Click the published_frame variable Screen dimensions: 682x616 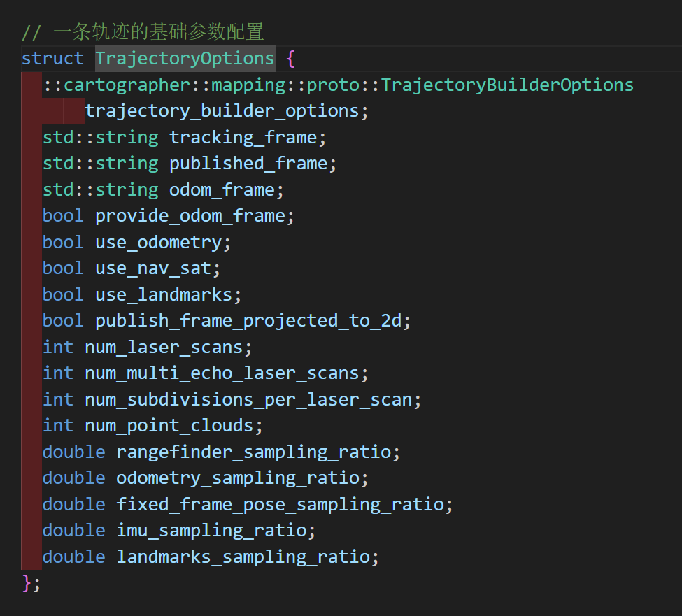(248, 164)
